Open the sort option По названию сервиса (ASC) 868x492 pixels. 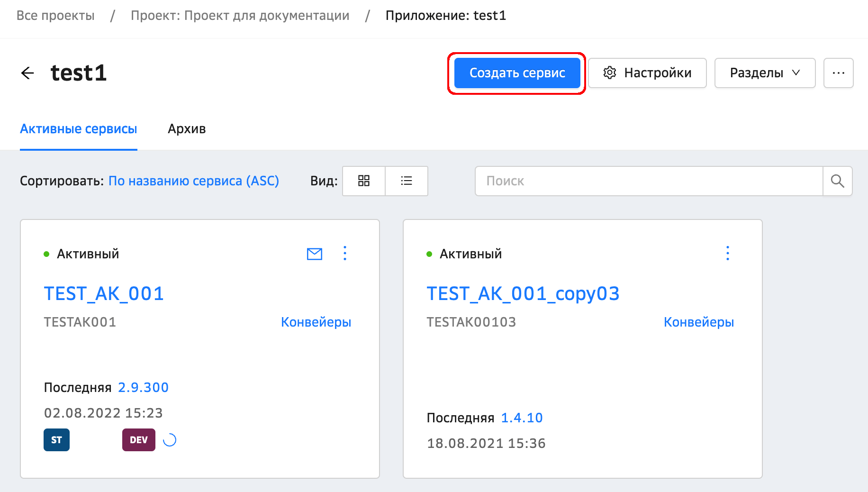pyautogui.click(x=193, y=181)
